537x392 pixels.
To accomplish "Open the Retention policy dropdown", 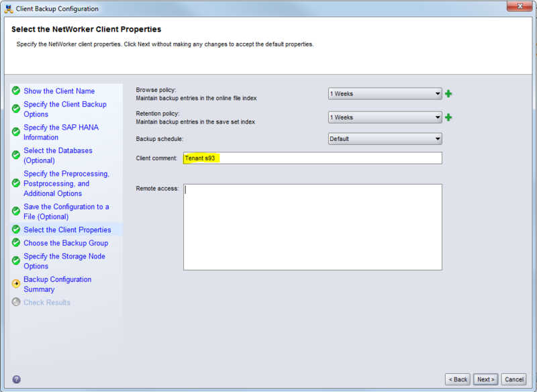I will [x=385, y=117].
